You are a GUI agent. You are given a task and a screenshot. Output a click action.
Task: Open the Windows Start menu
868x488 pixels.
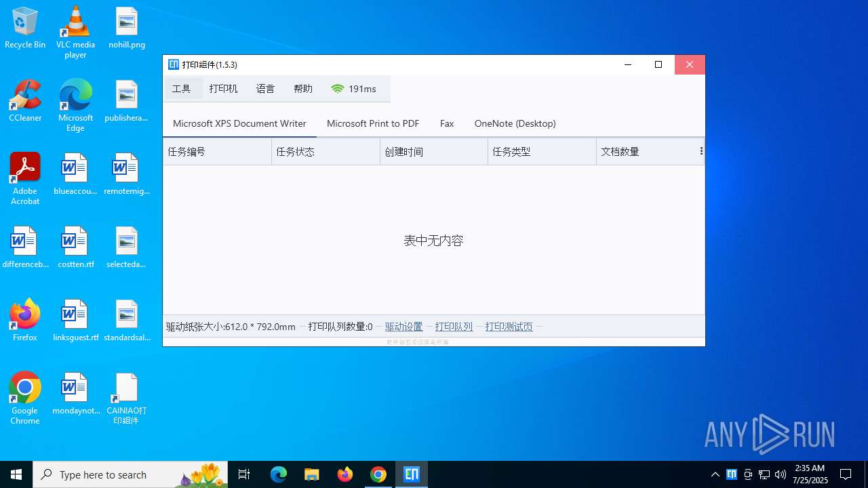[16, 474]
